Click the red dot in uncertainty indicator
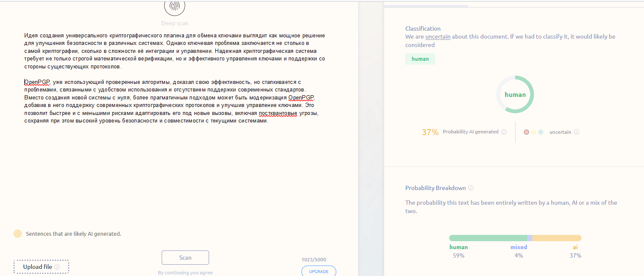 526,132
